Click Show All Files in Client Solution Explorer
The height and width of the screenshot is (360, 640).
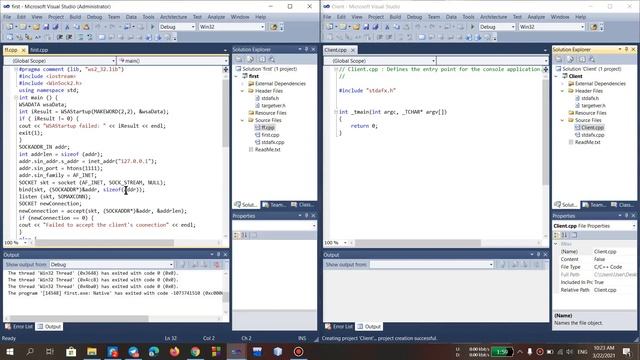pos(571,60)
